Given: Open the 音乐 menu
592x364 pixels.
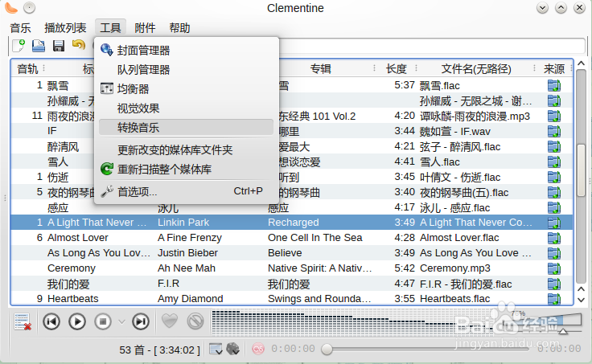Looking at the screenshot, I should pyautogui.click(x=20, y=28).
